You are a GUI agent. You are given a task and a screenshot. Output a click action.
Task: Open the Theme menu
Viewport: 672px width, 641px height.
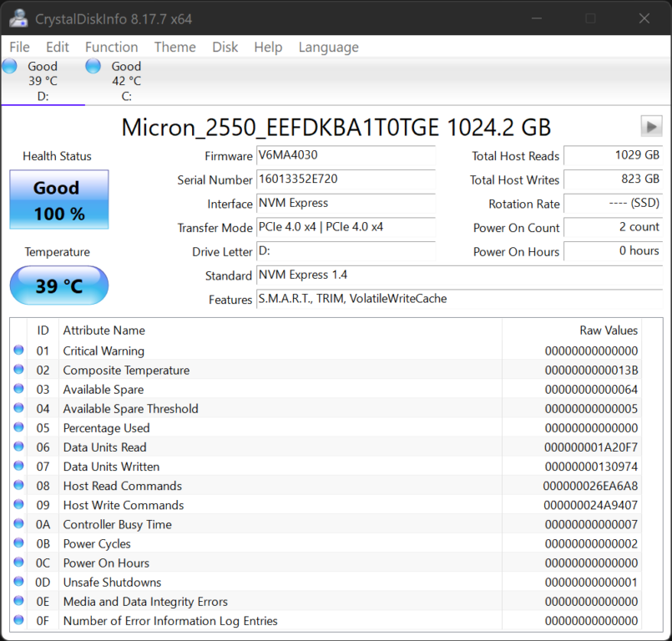[174, 47]
